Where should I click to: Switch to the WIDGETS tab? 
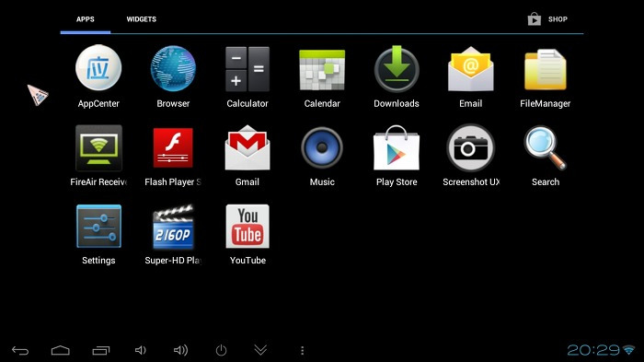[142, 19]
